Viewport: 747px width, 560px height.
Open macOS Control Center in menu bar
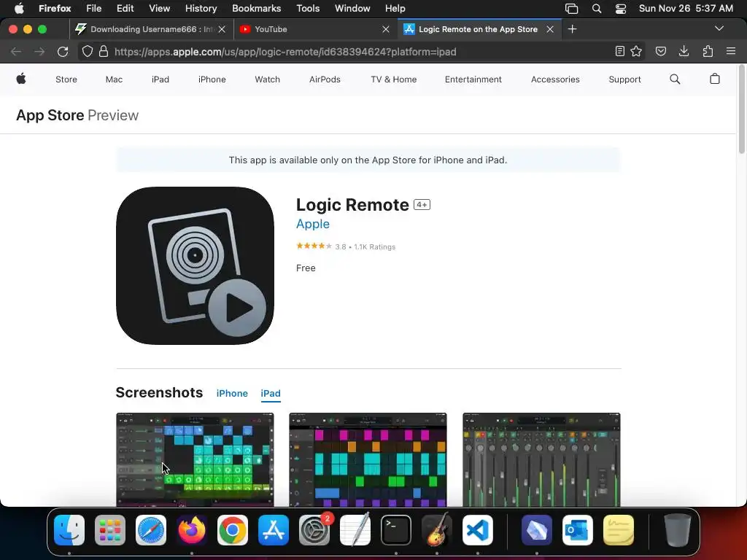click(x=620, y=9)
